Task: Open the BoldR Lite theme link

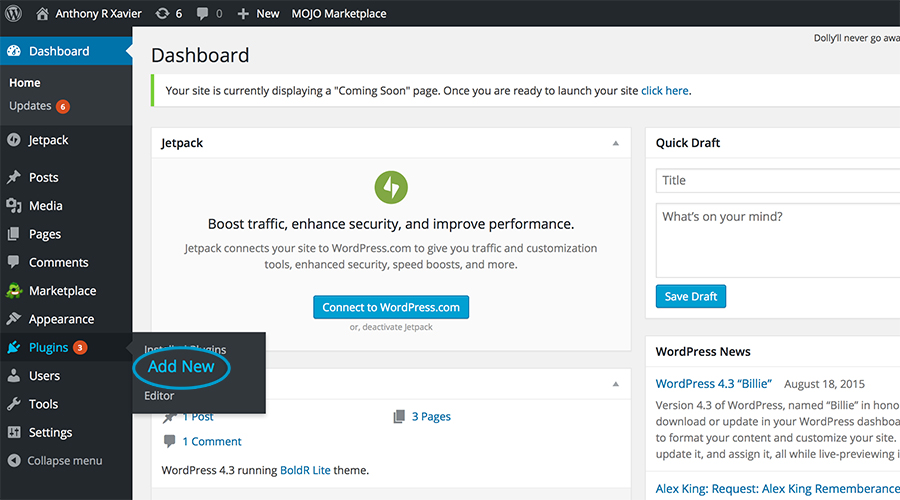Action: 305,470
